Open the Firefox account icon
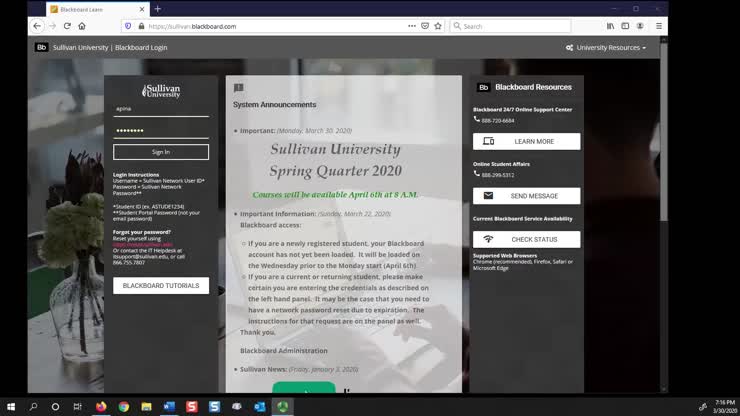The width and height of the screenshot is (740, 416). point(640,26)
